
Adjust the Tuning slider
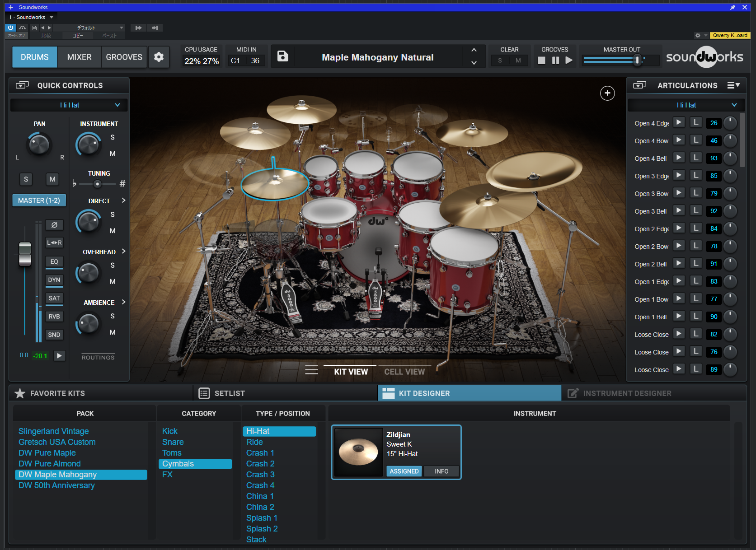tap(98, 184)
